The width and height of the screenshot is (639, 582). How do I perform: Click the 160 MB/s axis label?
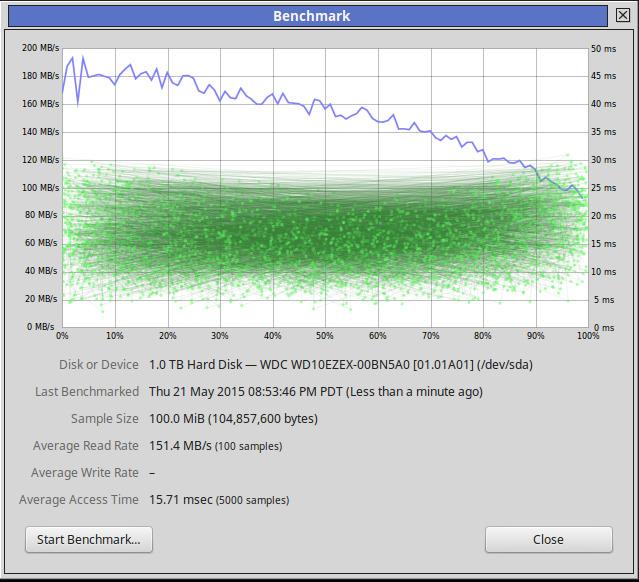coord(40,104)
